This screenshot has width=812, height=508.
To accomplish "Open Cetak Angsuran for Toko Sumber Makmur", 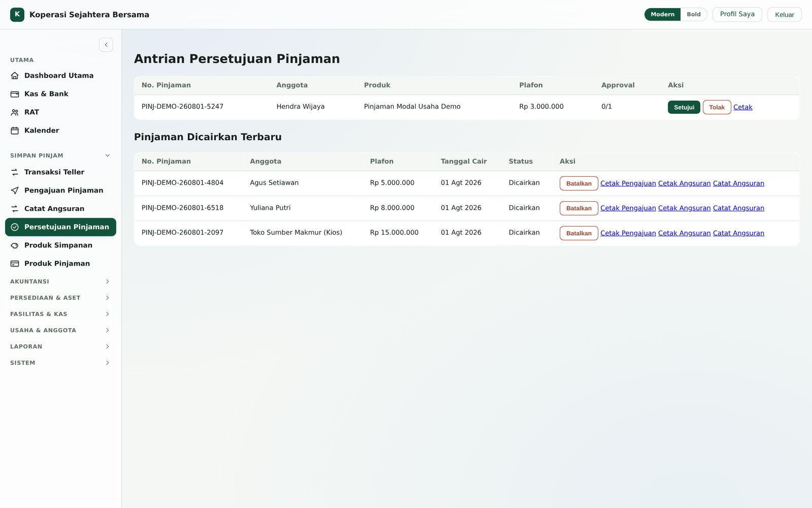I will (x=684, y=233).
